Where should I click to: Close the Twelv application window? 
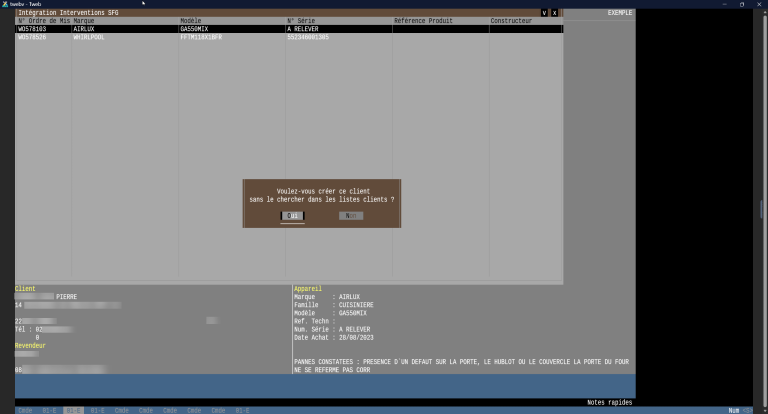(x=759, y=4)
